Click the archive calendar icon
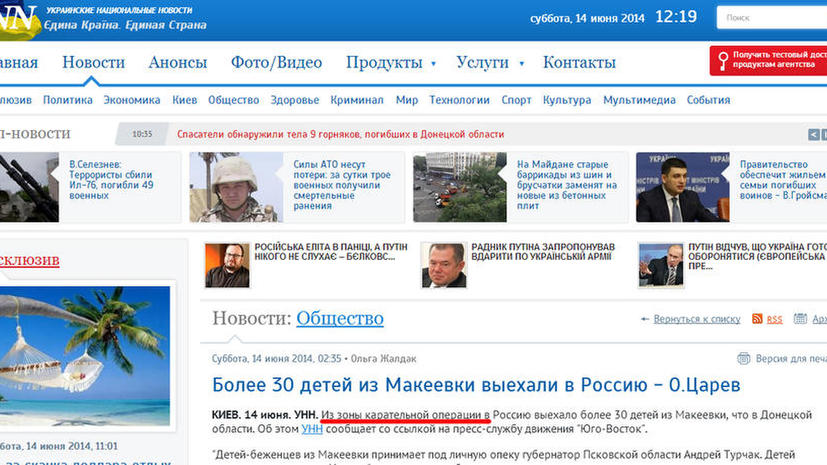Image resolution: width=827 pixels, height=465 pixels. coord(800,318)
